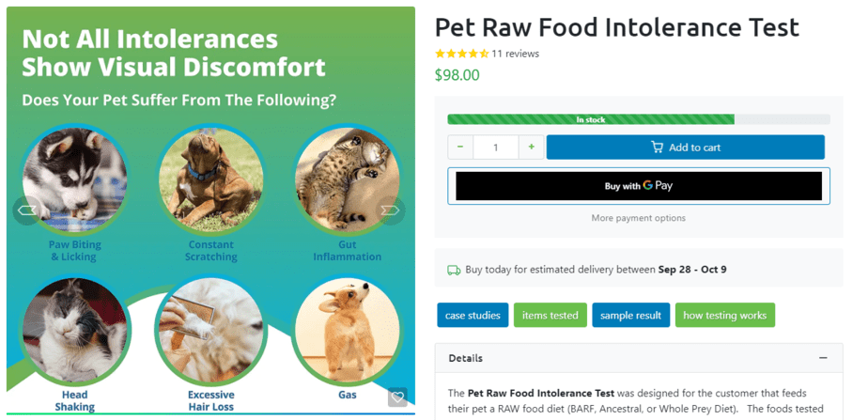Screen dimensions: 868x420
Task: Click the star rating icons
Action: click(x=461, y=54)
